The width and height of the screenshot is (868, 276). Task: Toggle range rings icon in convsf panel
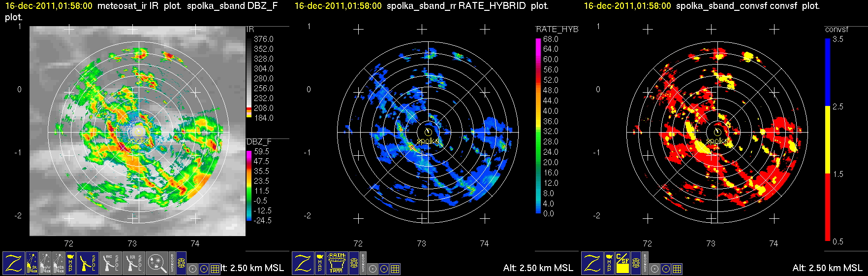[x=636, y=263]
